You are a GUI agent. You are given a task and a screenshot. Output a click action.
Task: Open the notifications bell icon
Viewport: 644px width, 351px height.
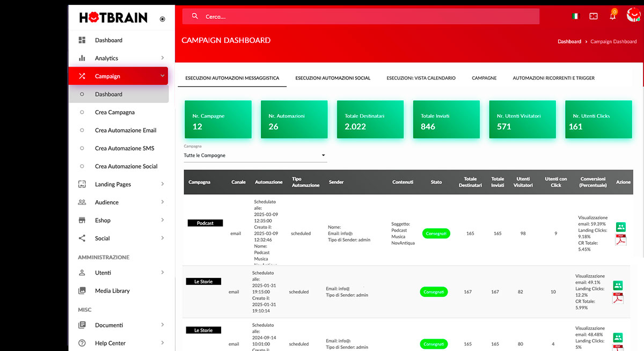click(x=612, y=17)
